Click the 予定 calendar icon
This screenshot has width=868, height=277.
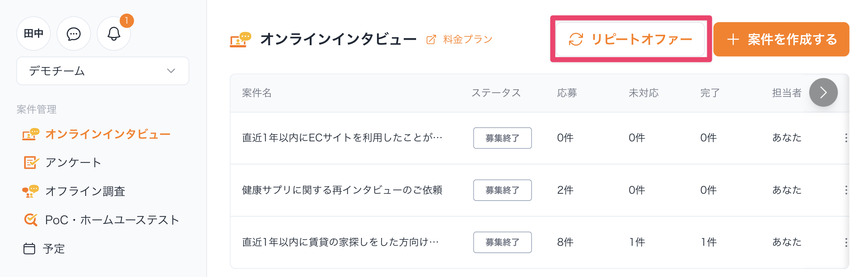click(29, 248)
